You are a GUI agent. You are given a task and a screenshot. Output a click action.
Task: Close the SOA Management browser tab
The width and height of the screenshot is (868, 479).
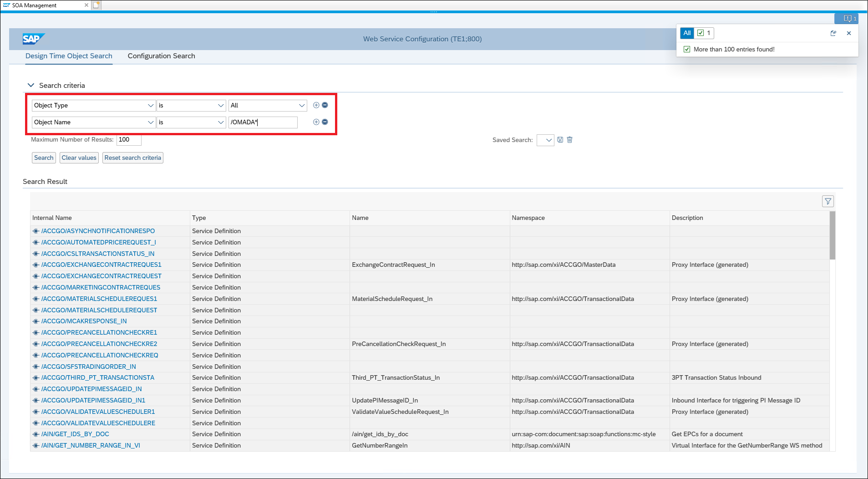[x=86, y=5]
